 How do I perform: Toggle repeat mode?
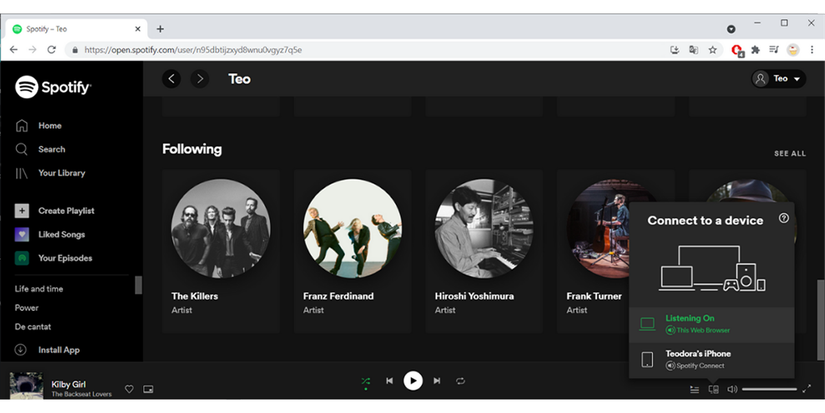coord(460,381)
